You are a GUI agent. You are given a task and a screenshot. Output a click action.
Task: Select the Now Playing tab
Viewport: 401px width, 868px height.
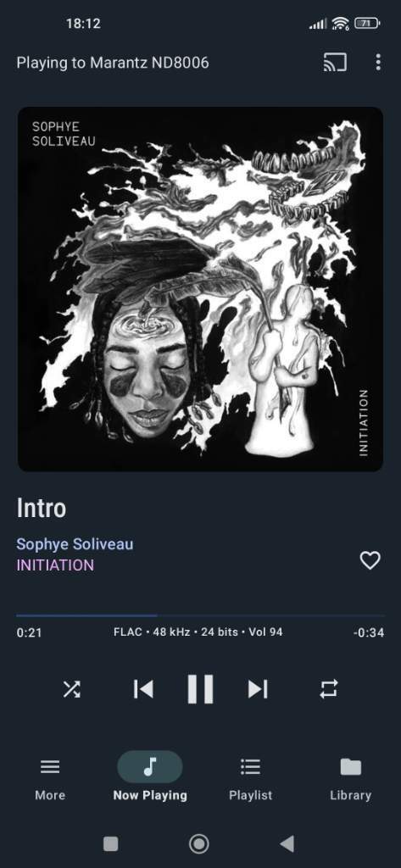150,780
